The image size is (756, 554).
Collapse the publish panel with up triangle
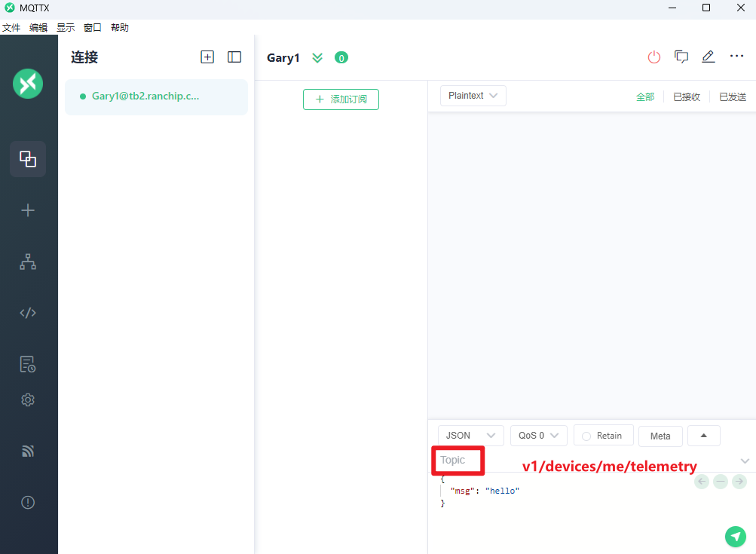704,436
